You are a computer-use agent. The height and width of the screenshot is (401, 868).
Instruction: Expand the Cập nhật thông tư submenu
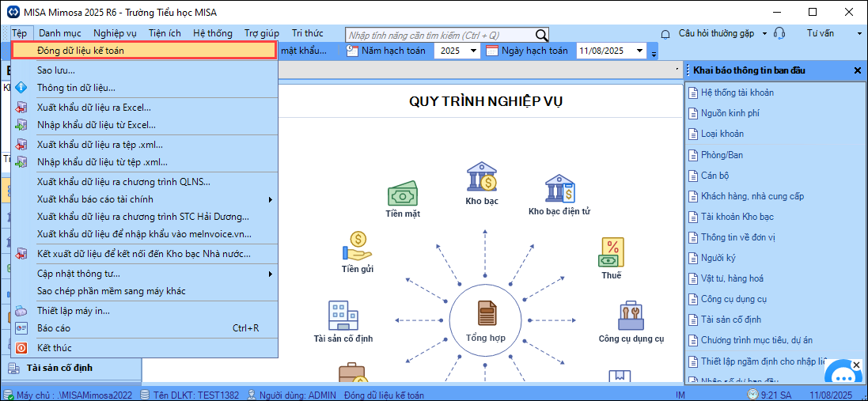point(270,273)
